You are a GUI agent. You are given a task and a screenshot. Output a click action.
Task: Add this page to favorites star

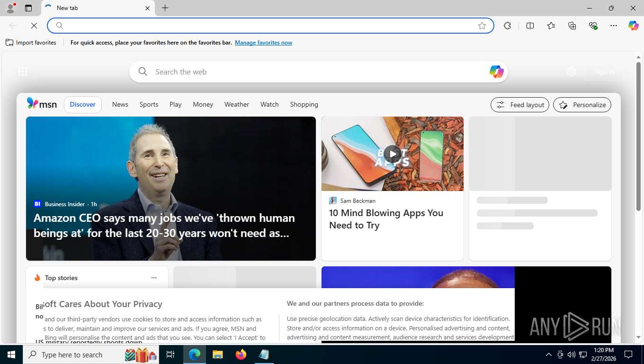click(x=482, y=26)
